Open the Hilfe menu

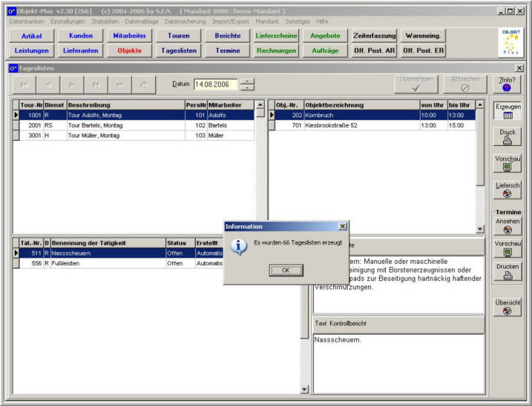(322, 22)
